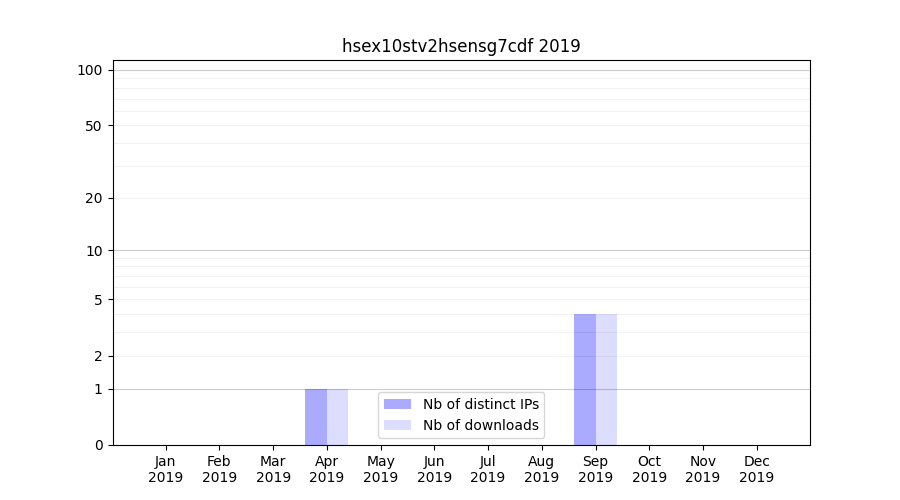Select the April downloads light bar
Image resolution: width=900 pixels, height=500 pixels.
[x=338, y=417]
